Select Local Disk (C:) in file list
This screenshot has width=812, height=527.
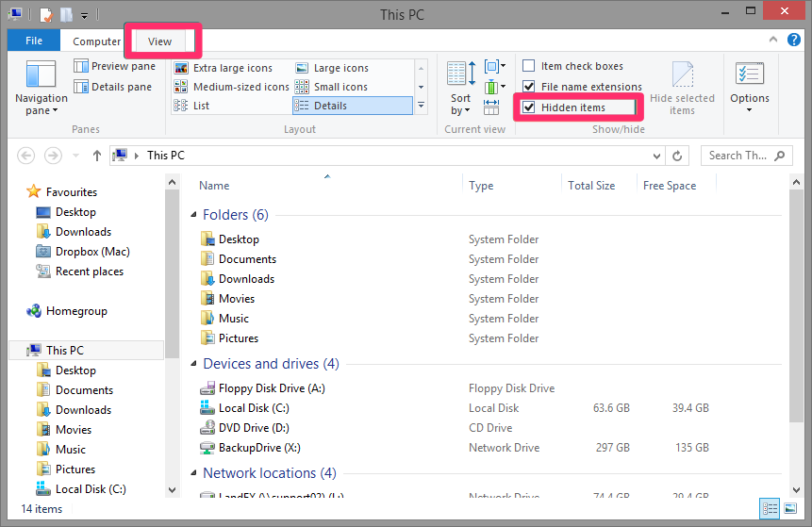pyautogui.click(x=254, y=408)
